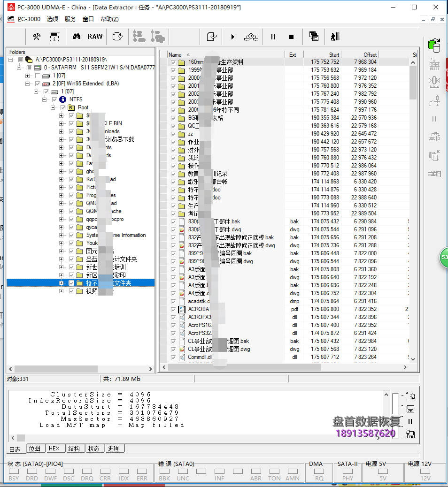Open the PC-3000 menu
Screen dimensions: 448x487
tap(29, 19)
